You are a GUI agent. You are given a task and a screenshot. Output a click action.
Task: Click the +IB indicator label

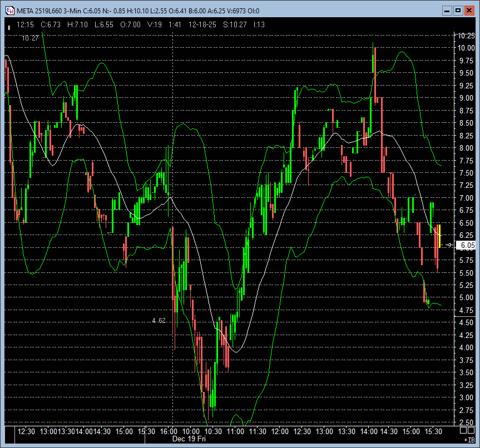468,439
